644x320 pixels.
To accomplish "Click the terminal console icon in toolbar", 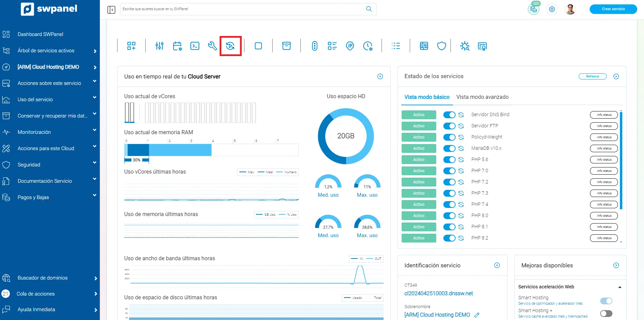I will (195, 46).
